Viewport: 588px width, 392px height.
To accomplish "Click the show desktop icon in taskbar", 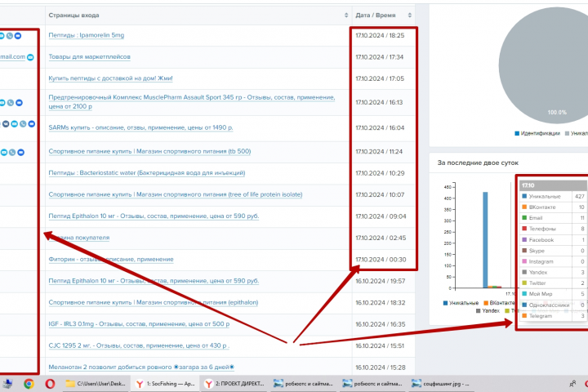I will tap(7, 384).
